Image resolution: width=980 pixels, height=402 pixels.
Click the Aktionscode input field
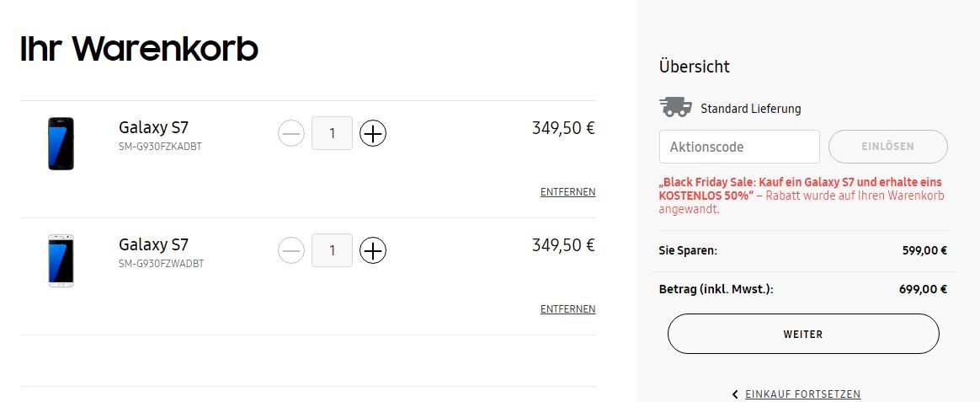click(x=739, y=147)
